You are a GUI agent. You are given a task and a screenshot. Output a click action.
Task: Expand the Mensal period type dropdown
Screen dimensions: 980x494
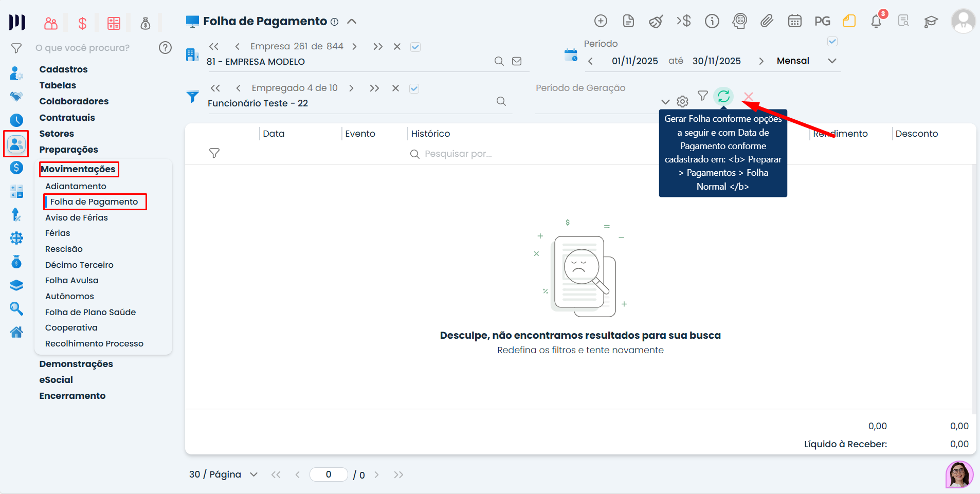coord(831,61)
